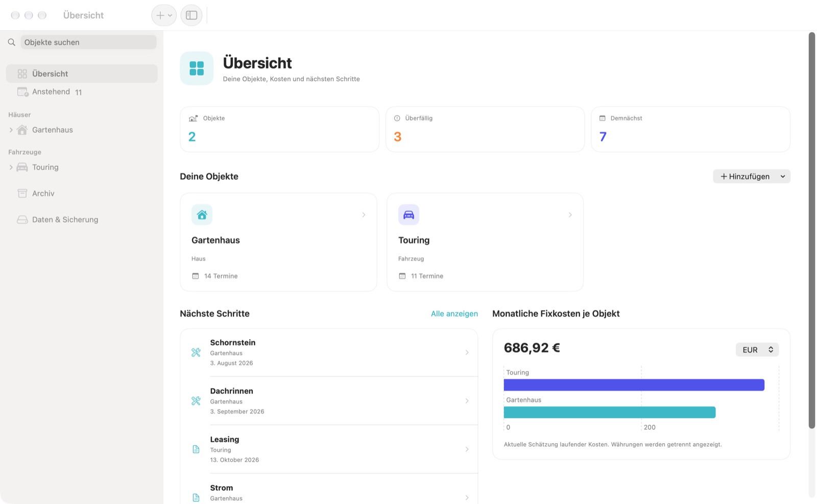
Task: Click the Archiv box icon
Action: [x=22, y=194]
